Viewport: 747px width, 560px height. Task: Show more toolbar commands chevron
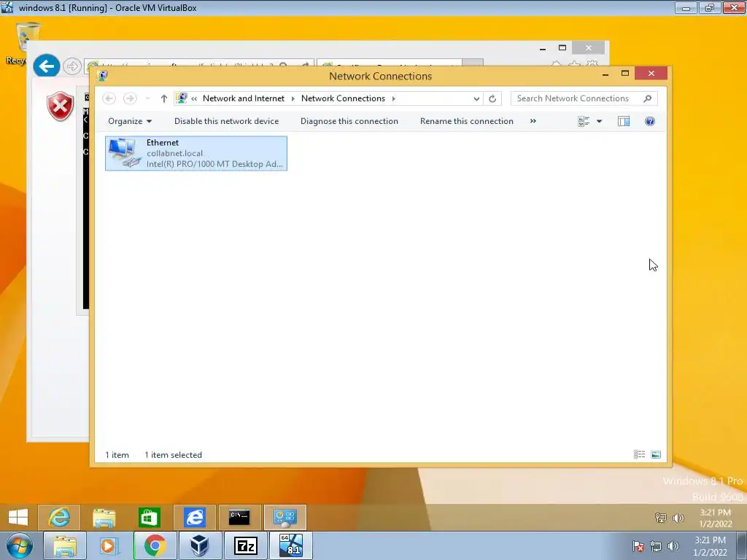pos(533,122)
